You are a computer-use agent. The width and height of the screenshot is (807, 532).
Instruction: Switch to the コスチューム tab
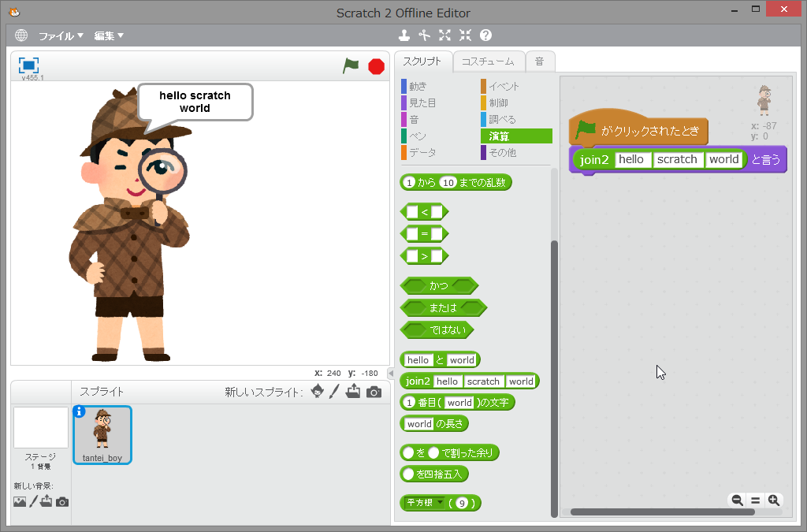click(488, 61)
